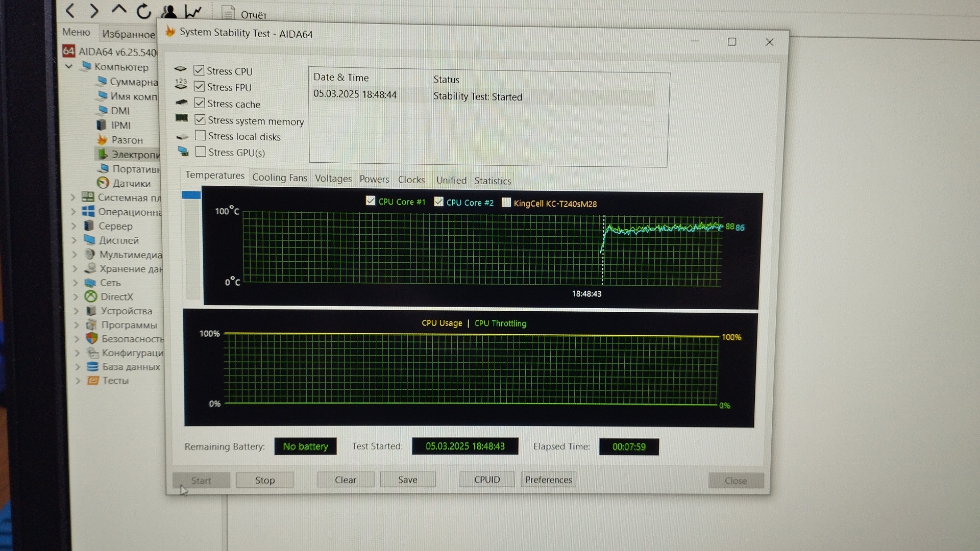The width and height of the screenshot is (980, 551).
Task: Select the Устройства devices icon
Action: (x=91, y=311)
